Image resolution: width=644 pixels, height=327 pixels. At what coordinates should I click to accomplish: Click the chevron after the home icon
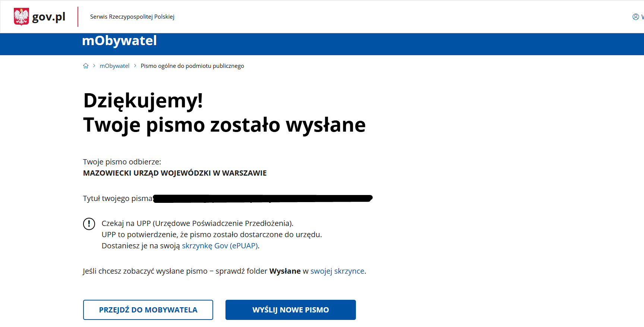pyautogui.click(x=94, y=66)
